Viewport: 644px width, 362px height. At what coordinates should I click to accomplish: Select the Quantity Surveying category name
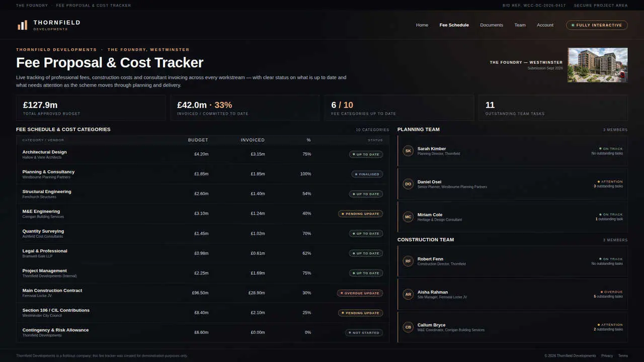[x=43, y=231]
